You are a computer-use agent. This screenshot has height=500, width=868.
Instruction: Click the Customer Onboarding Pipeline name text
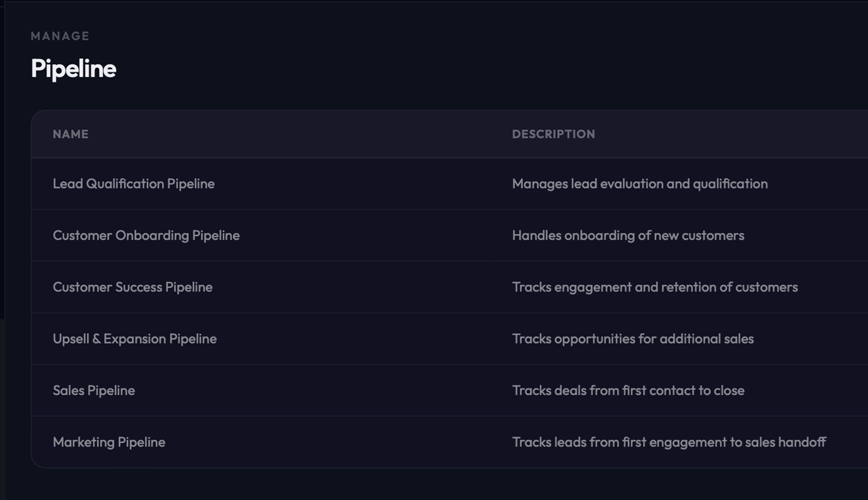[x=146, y=235]
